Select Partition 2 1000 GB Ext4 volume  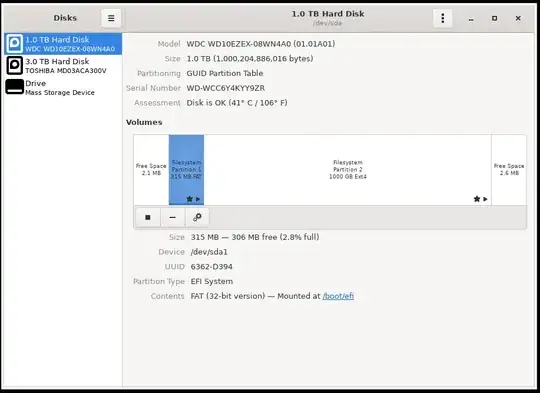pyautogui.click(x=347, y=170)
